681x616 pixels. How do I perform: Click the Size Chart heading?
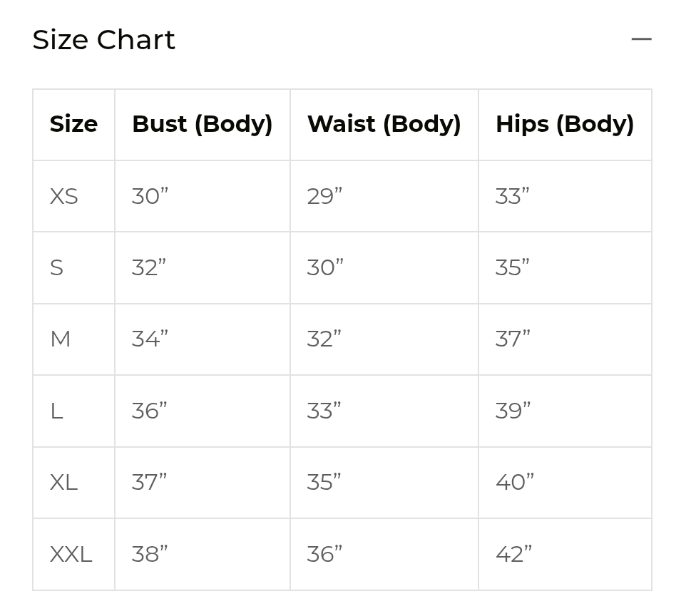tap(103, 40)
